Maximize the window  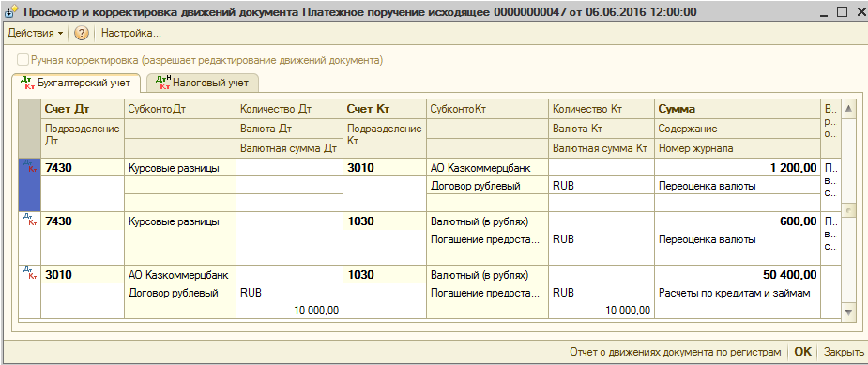842,11
